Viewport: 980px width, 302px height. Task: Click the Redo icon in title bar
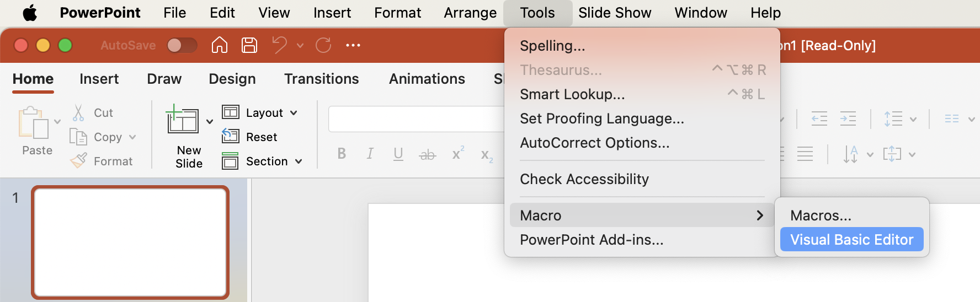(x=323, y=45)
